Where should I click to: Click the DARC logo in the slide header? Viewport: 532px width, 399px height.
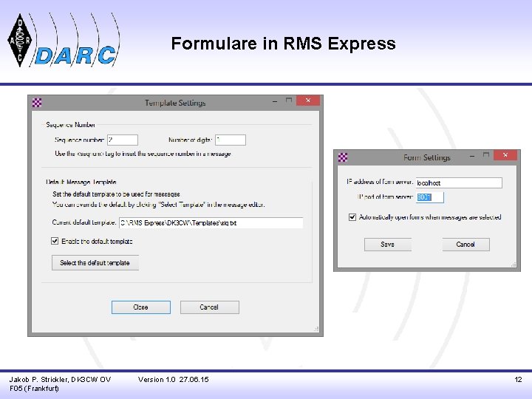point(64,41)
